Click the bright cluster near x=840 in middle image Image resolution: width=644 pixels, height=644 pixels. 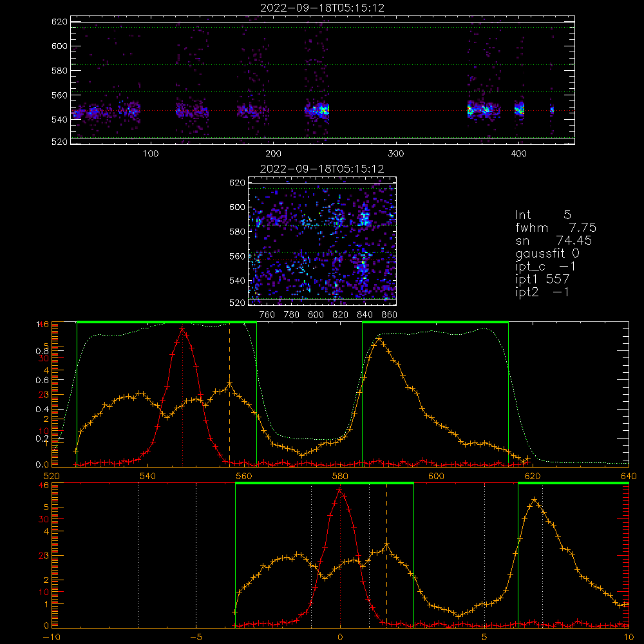(363, 218)
